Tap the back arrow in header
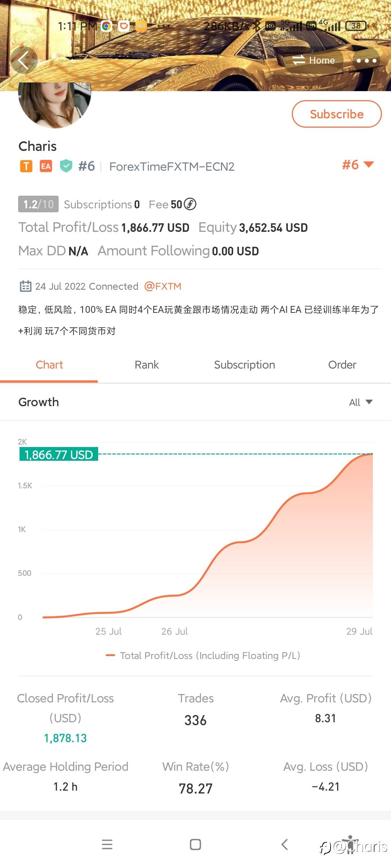This screenshot has width=391, height=868. pyautogui.click(x=24, y=60)
